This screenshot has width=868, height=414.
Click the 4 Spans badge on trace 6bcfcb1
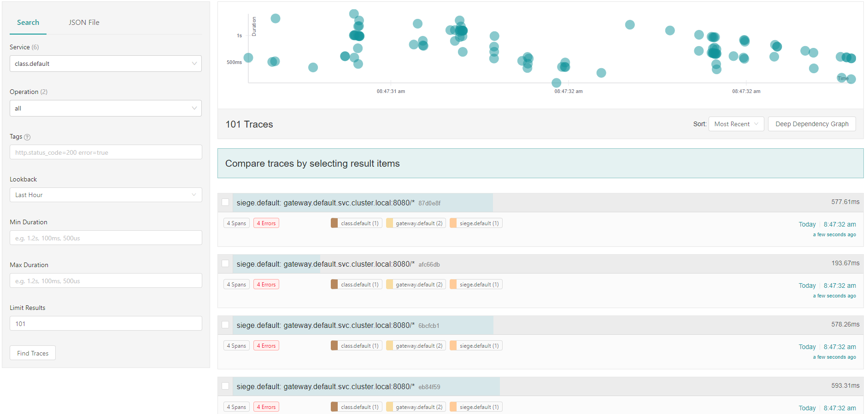click(x=236, y=345)
